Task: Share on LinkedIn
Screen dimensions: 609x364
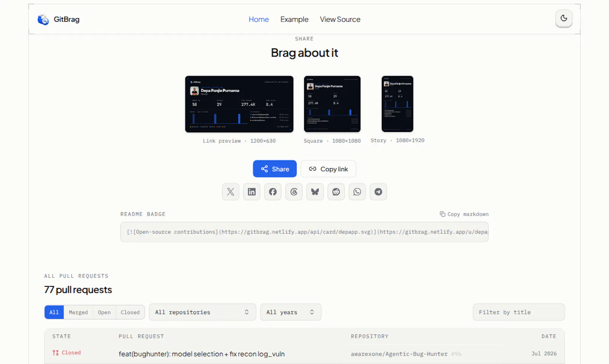Action: pos(252,192)
